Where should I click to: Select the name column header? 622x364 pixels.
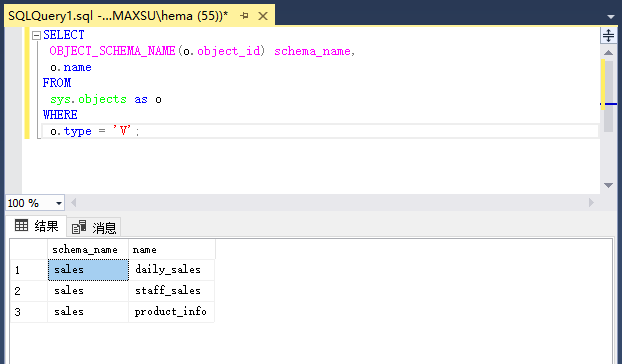pos(172,249)
